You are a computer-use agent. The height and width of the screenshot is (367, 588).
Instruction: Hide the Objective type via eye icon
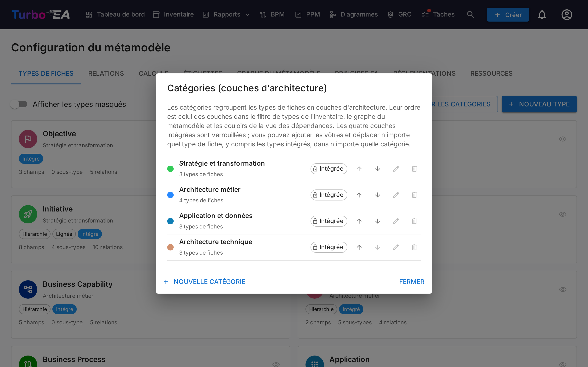[x=563, y=139]
